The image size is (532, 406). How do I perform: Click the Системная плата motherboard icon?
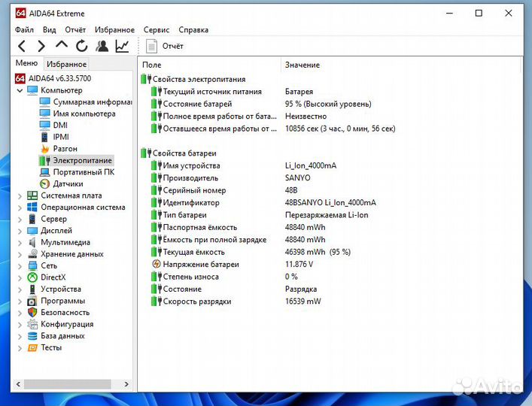click(32, 195)
